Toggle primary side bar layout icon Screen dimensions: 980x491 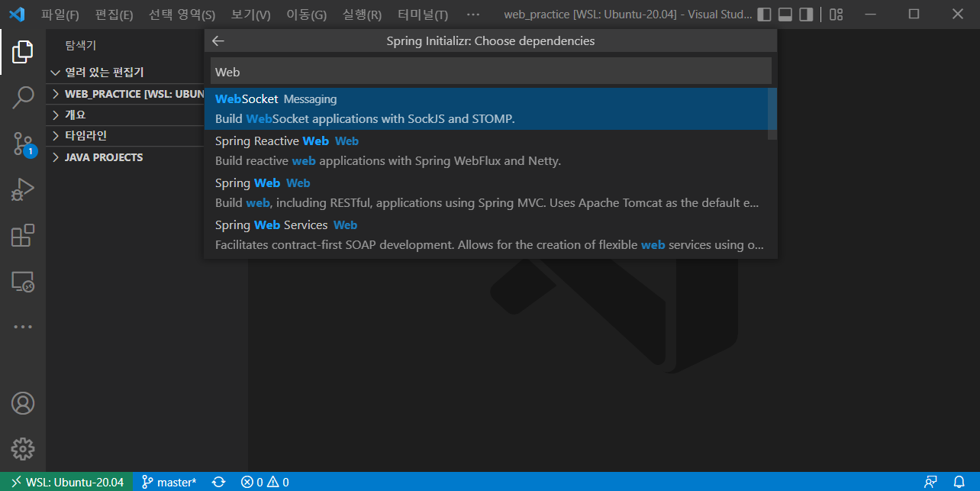(x=765, y=15)
